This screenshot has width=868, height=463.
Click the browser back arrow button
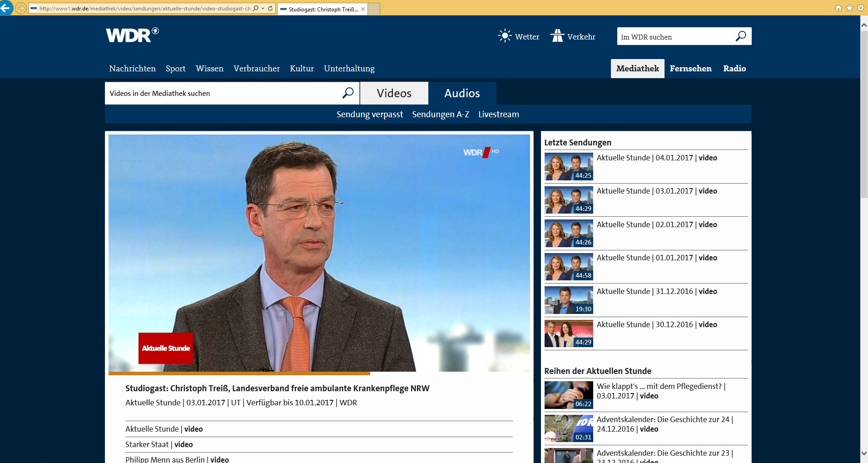coord(6,8)
